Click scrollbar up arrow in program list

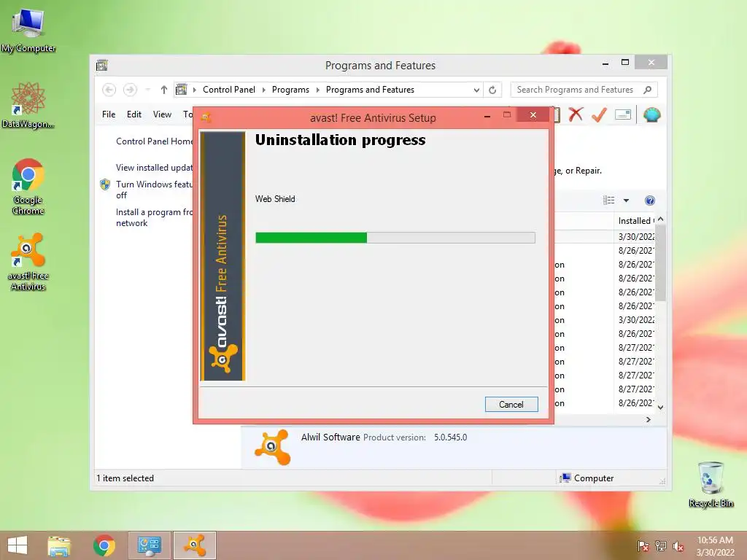pyautogui.click(x=660, y=219)
